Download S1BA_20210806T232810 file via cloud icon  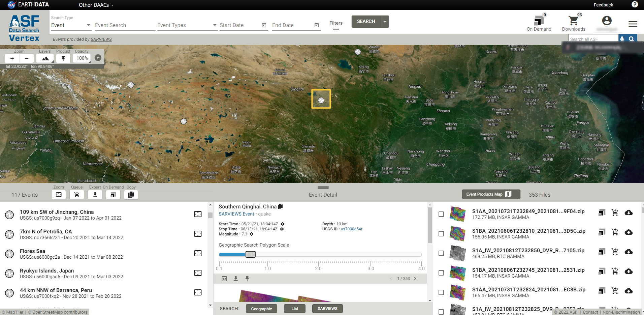tap(629, 232)
